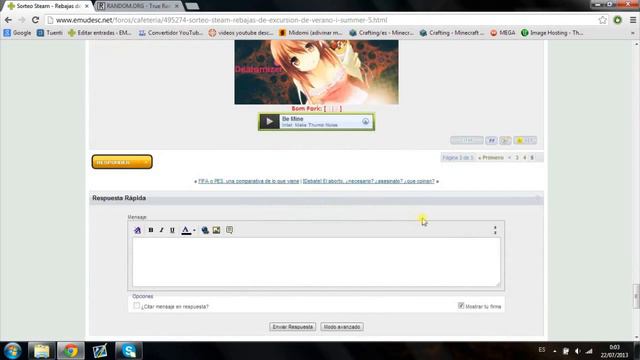This screenshot has height=360, width=640.
Task: Open the font color dropdown arrow
Action: 194,230
